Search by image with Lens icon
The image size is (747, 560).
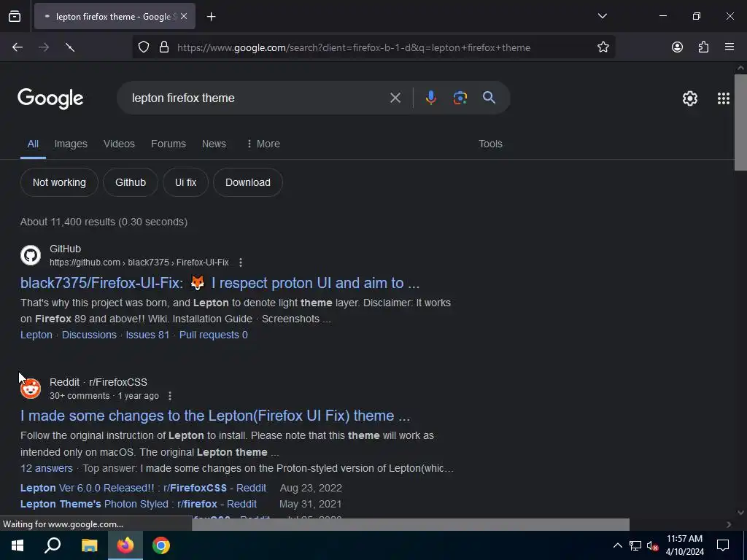click(x=460, y=98)
